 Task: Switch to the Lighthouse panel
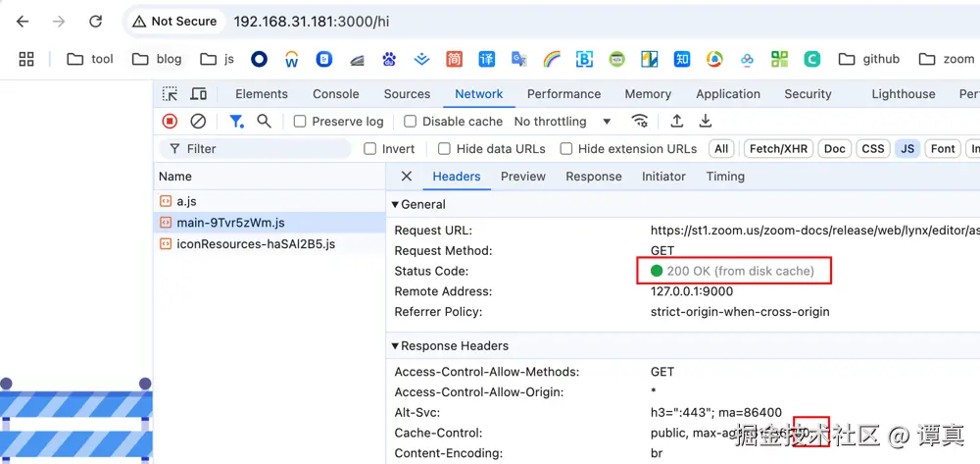904,94
